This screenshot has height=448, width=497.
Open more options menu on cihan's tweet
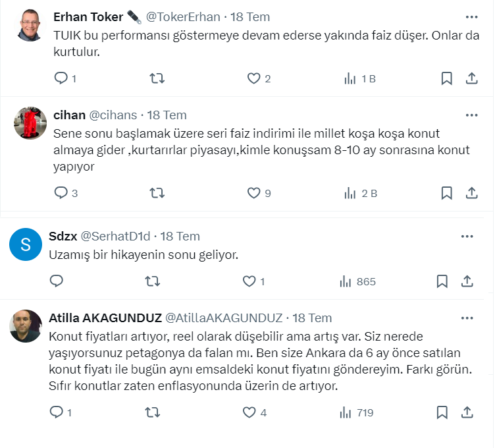pos(471,115)
